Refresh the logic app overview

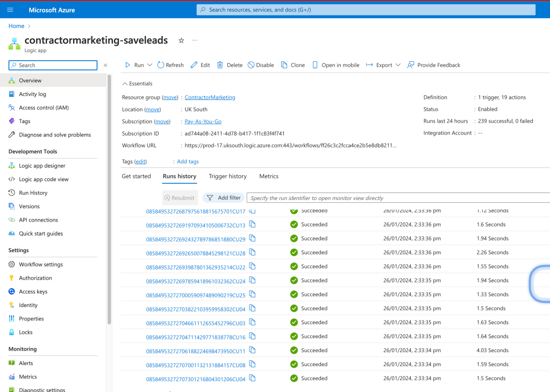tap(170, 65)
